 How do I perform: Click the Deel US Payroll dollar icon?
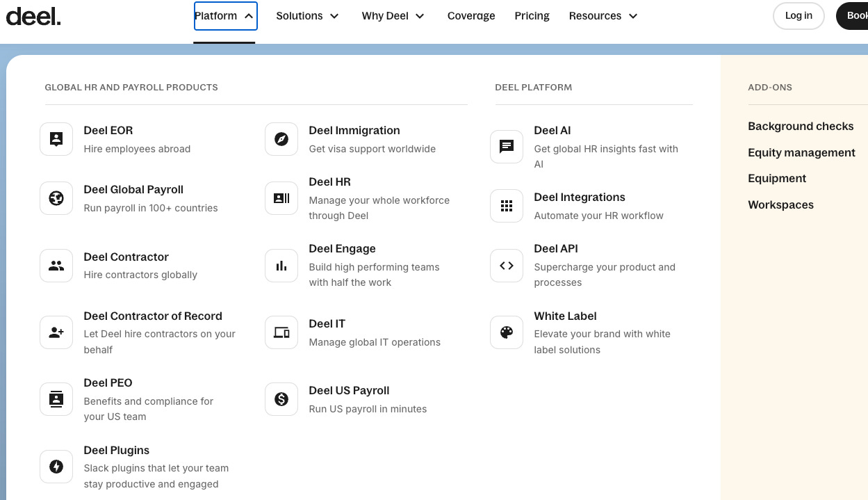click(281, 399)
